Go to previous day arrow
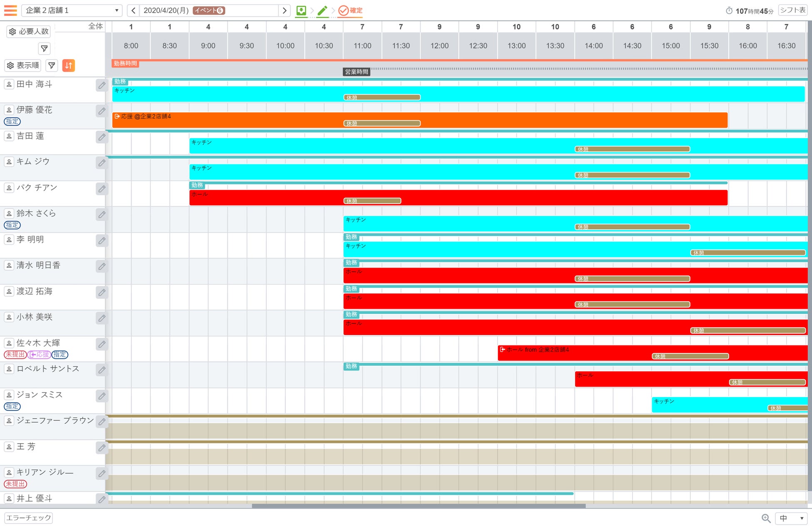812x529 pixels. click(133, 10)
